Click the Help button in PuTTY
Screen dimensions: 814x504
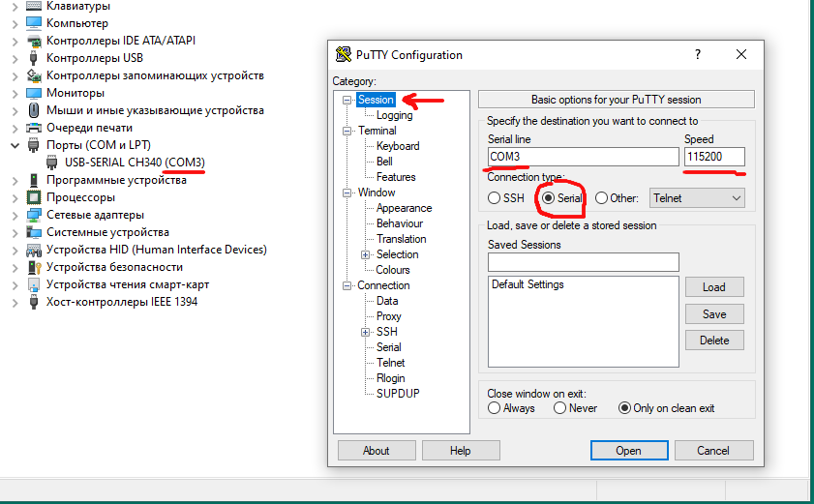pos(461,451)
